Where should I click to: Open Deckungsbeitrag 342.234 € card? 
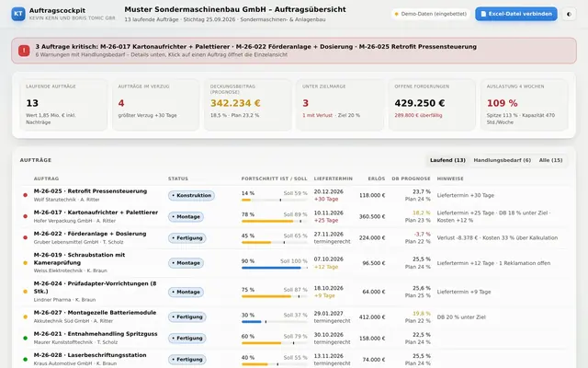coord(248,105)
